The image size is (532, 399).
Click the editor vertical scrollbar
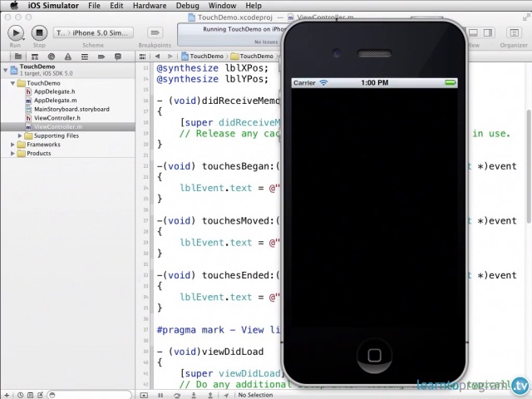coord(529,166)
